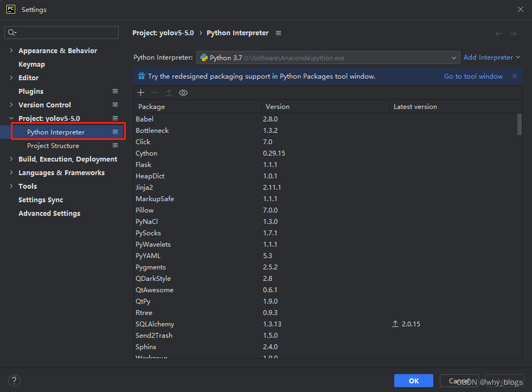This screenshot has width=532, height=392.
Task: Click the upgrade package arrow icon
Action: [x=169, y=93]
